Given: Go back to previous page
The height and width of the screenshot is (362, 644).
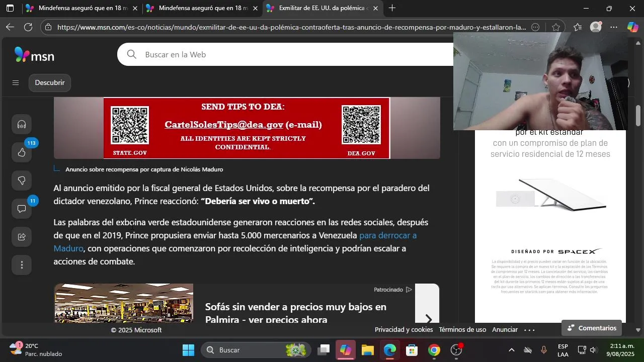Looking at the screenshot, I should point(10,27).
